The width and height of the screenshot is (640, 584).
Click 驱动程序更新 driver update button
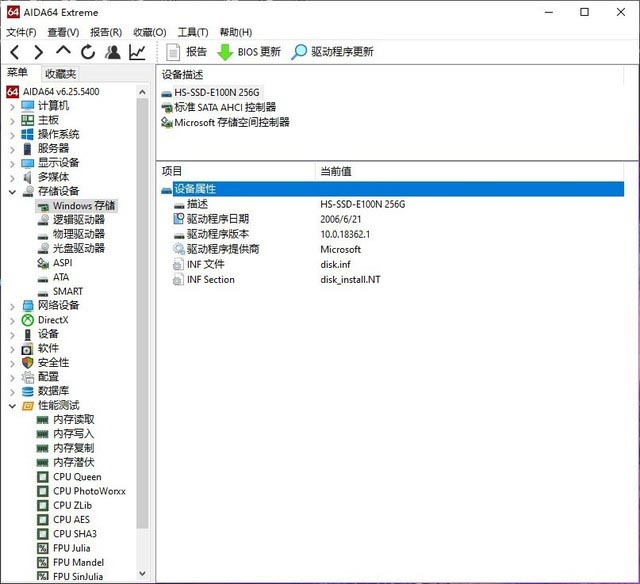click(x=332, y=52)
